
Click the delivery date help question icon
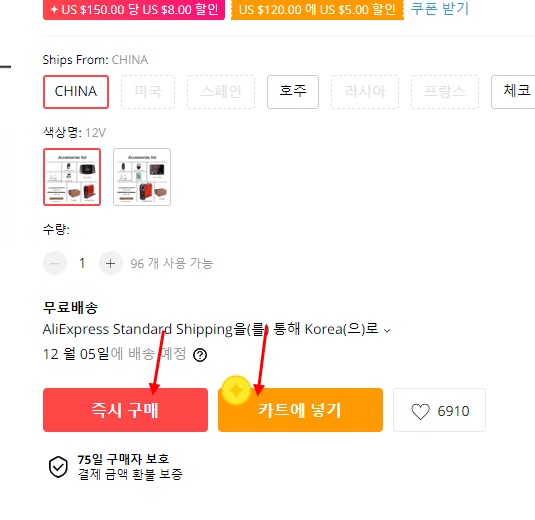pyautogui.click(x=200, y=355)
